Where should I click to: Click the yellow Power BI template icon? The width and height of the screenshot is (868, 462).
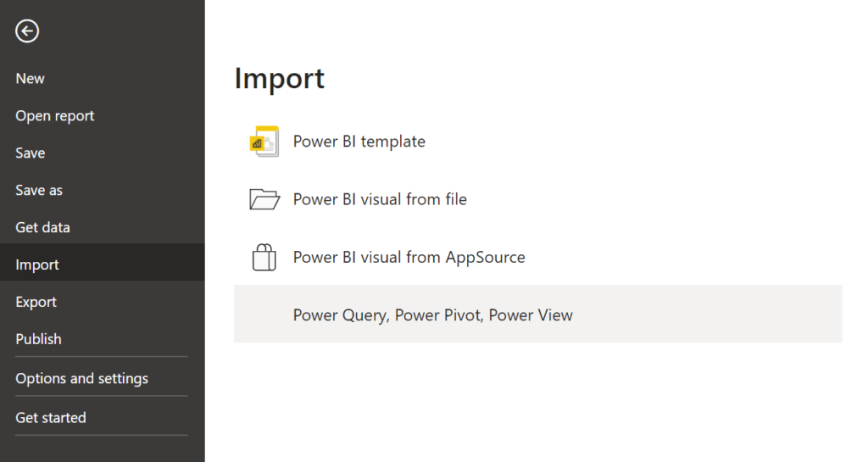[264, 142]
